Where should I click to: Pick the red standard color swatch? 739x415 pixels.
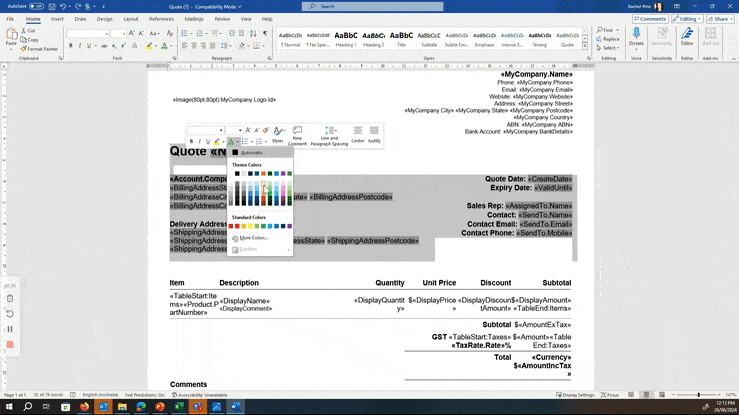pyautogui.click(x=239, y=226)
